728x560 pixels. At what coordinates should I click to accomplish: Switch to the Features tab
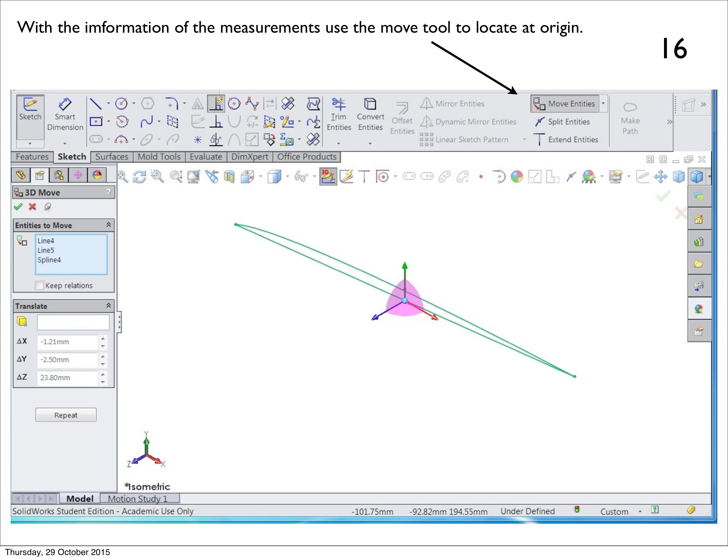[32, 157]
